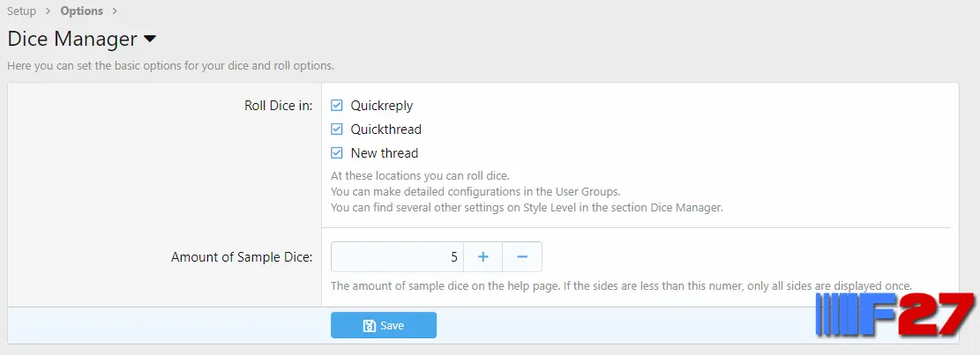Toggle the Quickthread checkbox

click(337, 129)
